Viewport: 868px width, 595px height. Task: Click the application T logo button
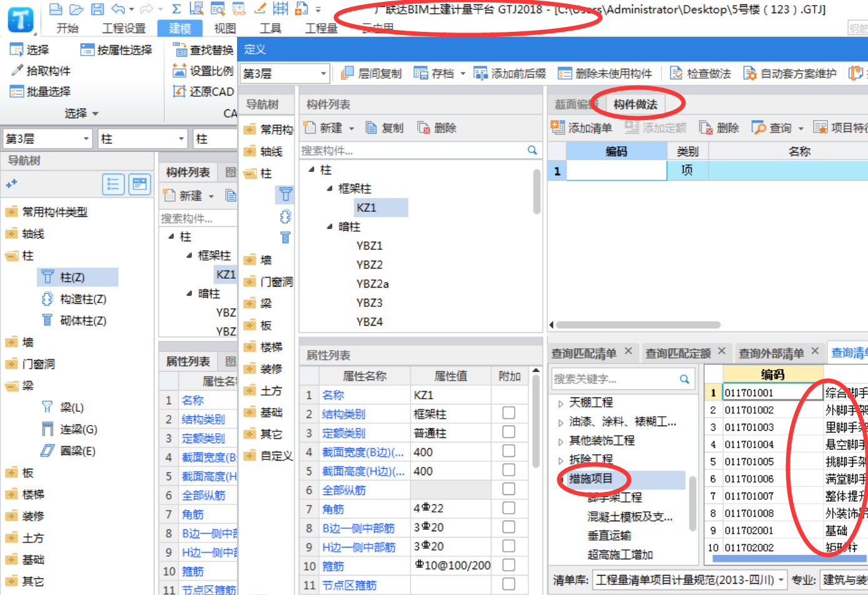click(21, 19)
